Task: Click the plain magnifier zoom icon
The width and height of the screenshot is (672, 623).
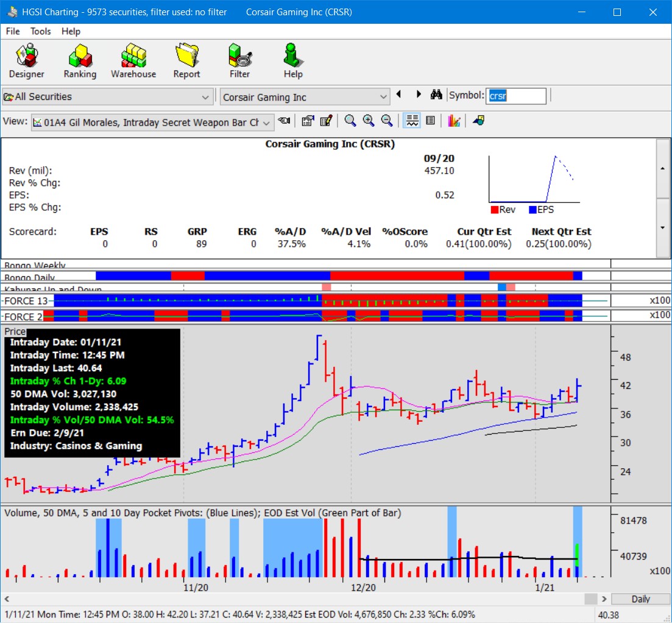Action: click(x=350, y=121)
